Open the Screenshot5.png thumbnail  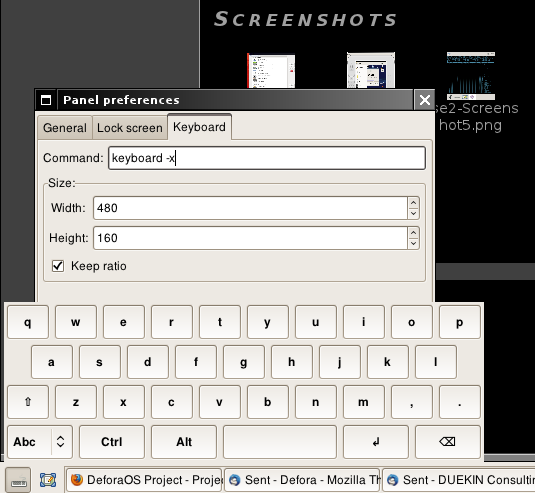(x=471, y=76)
